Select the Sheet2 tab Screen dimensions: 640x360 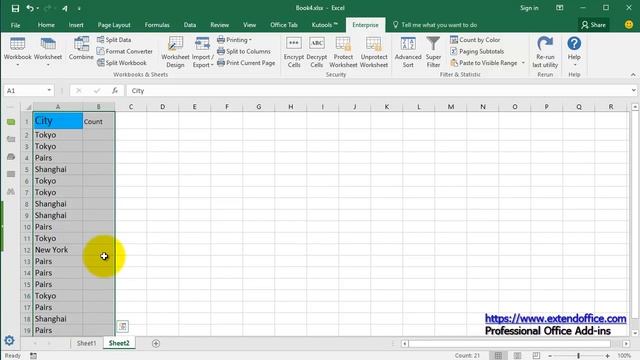[119, 343]
